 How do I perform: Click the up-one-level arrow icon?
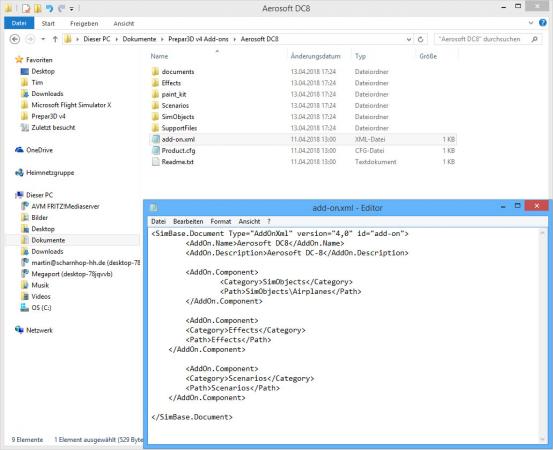(x=55, y=39)
